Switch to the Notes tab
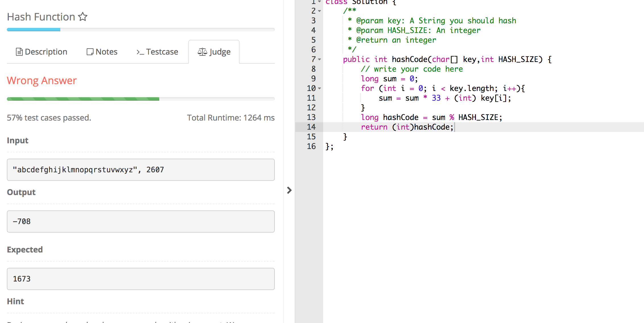The width and height of the screenshot is (644, 323). (102, 52)
